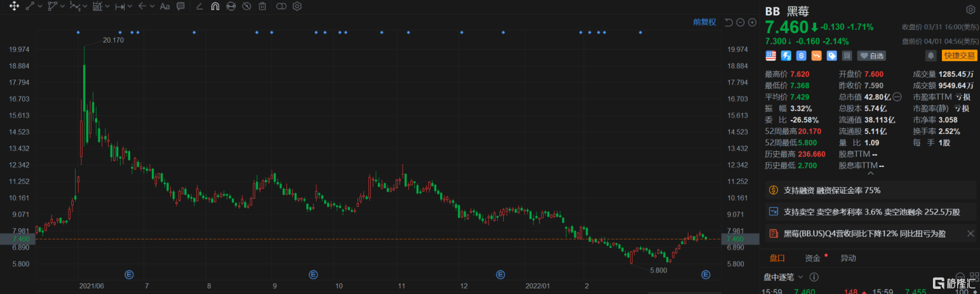
Task: Expand the range measure tool options
Action: click(x=130, y=6)
